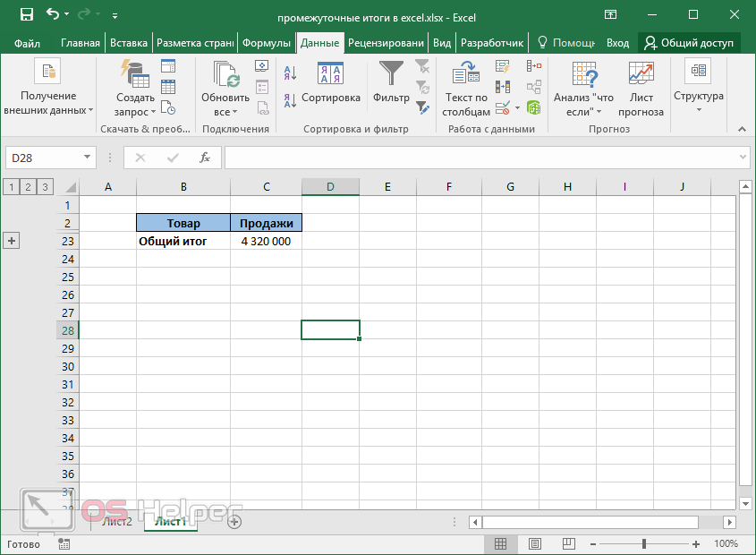Select the Общий итог cell
This screenshot has height=555, width=756.
[x=183, y=241]
